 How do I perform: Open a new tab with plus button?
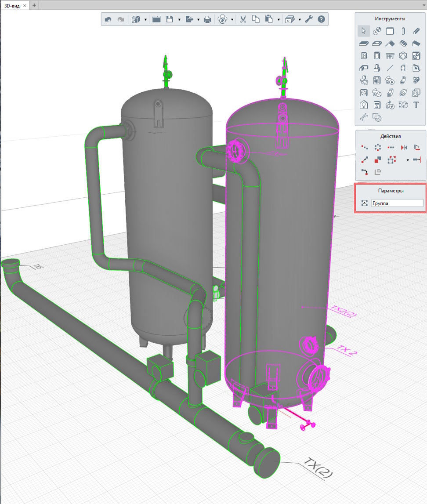(x=35, y=5)
